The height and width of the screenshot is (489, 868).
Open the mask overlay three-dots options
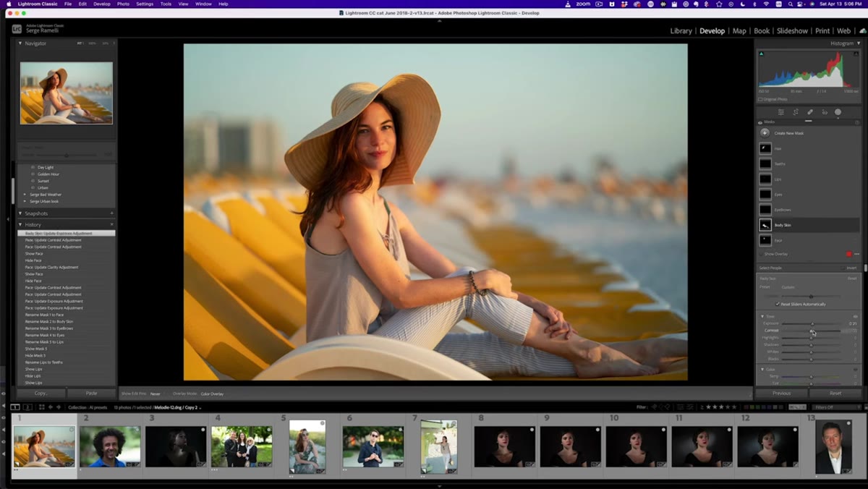click(x=857, y=254)
